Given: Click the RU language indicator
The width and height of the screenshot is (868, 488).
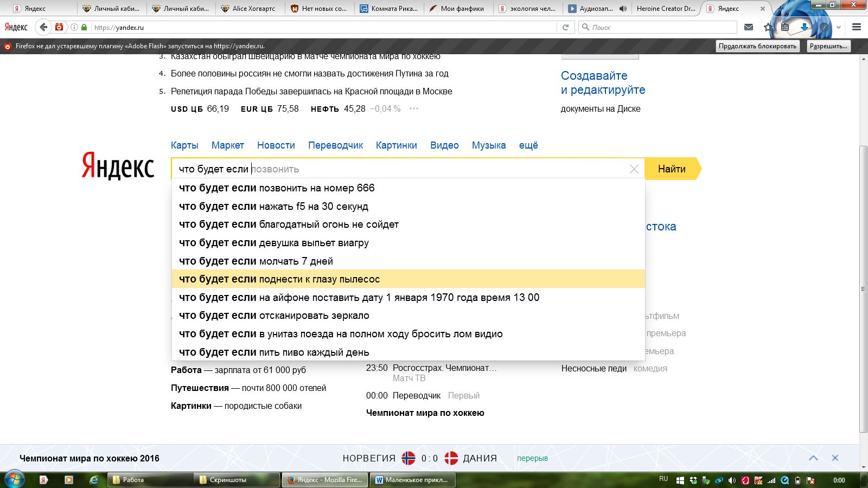Looking at the screenshot, I should 663,479.
